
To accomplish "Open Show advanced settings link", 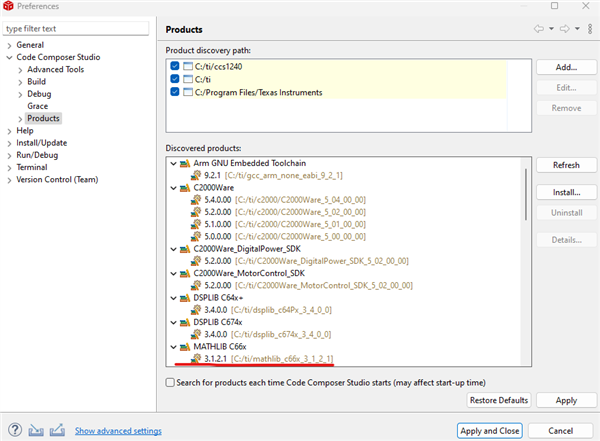I will [x=118, y=431].
